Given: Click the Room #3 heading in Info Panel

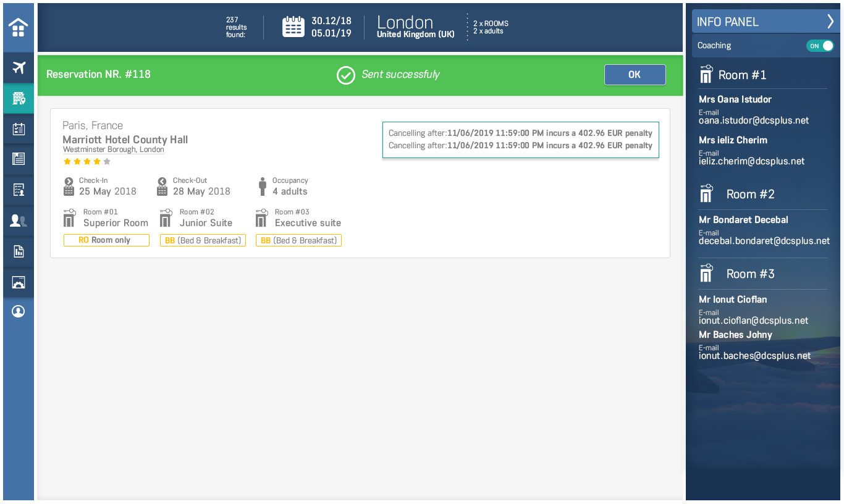Looking at the screenshot, I should pos(751,274).
